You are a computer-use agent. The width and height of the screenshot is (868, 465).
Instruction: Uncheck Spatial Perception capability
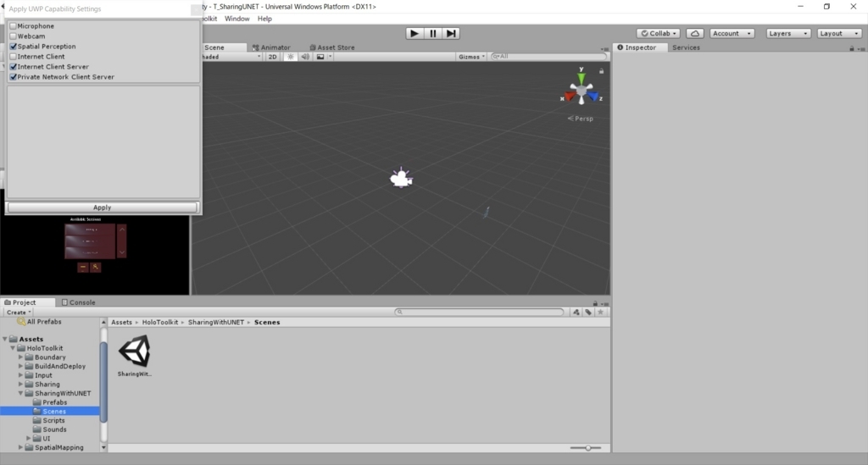14,47
